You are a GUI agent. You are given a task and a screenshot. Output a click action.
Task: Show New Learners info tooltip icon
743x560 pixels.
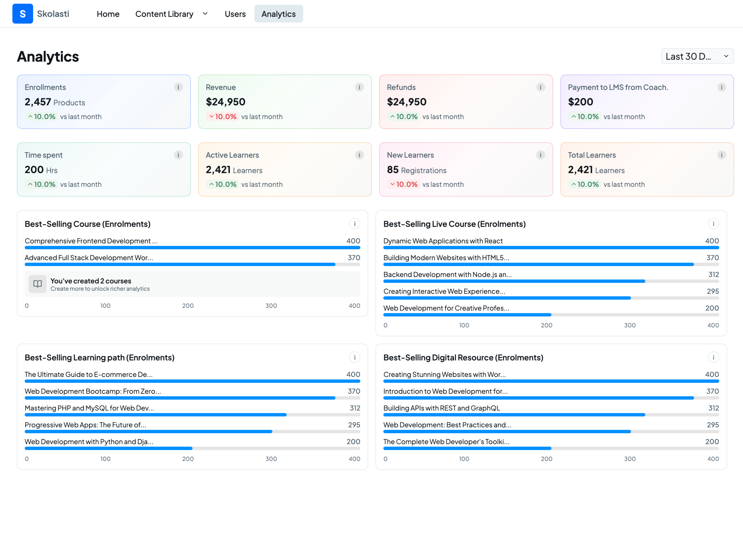coord(540,155)
